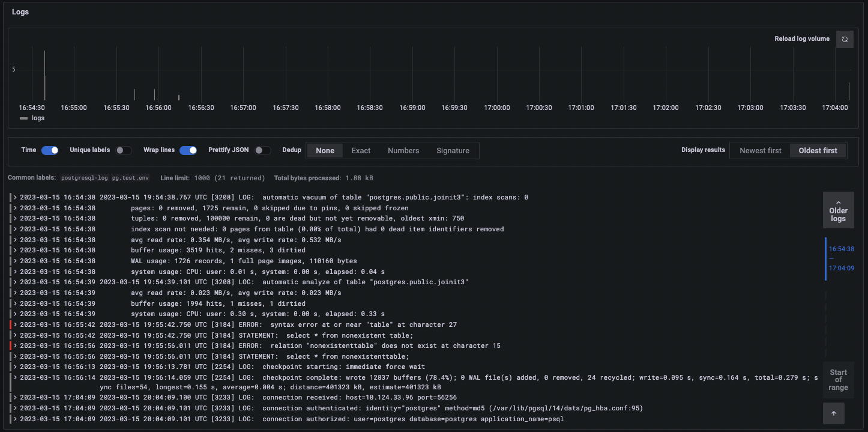Load Older logs with the chevron button
The height and width of the screenshot is (432, 868).
838,210
